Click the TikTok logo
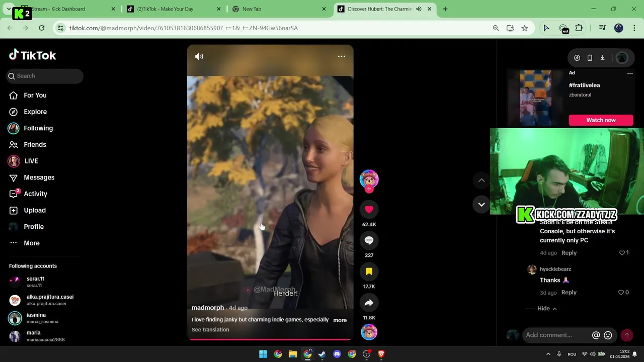This screenshot has width=644, height=362. [x=32, y=55]
